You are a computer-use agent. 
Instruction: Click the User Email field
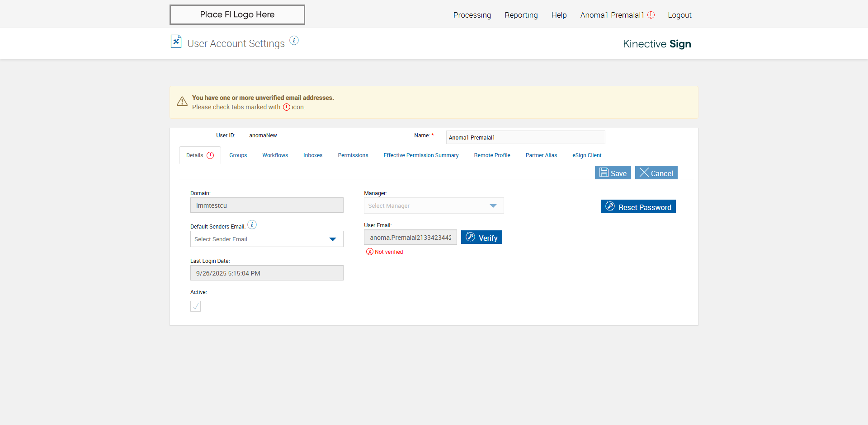pyautogui.click(x=410, y=237)
